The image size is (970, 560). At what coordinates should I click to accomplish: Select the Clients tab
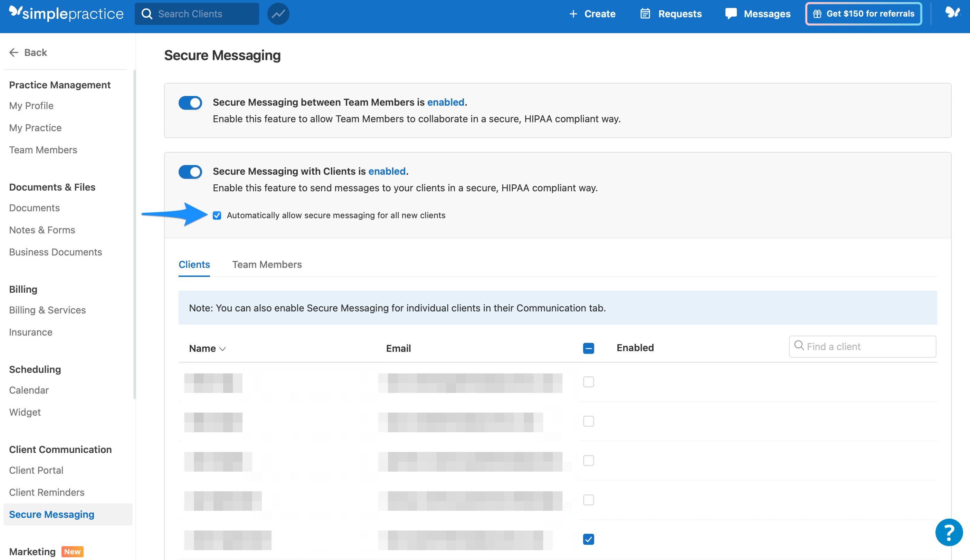[194, 264]
